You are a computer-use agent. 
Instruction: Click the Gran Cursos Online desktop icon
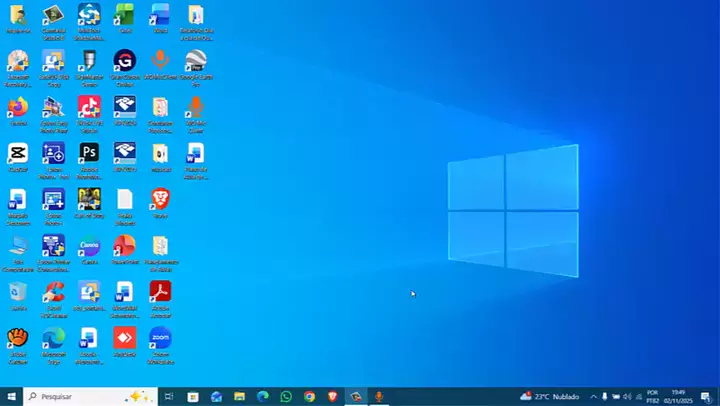click(124, 62)
